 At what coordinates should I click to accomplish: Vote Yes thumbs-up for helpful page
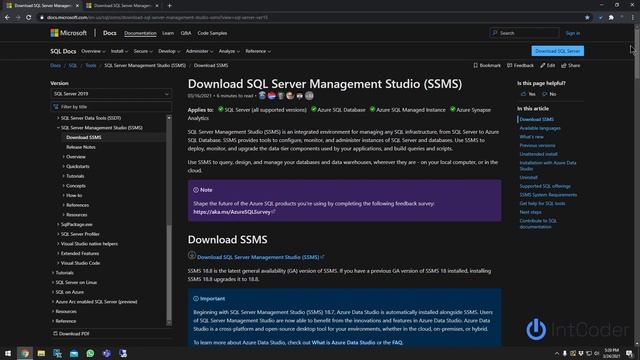coord(528,94)
